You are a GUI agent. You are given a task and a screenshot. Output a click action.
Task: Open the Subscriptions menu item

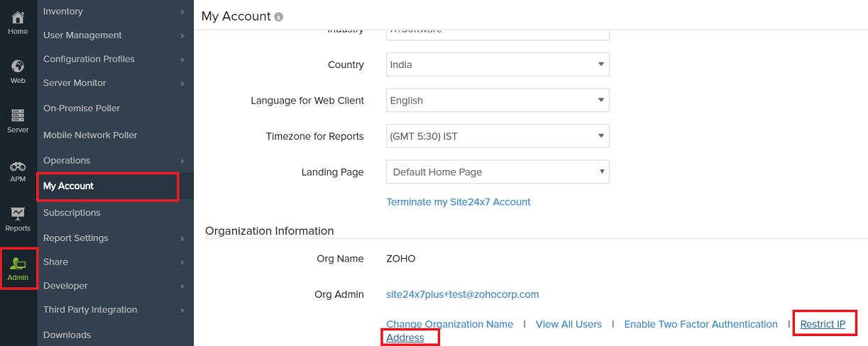point(72,213)
